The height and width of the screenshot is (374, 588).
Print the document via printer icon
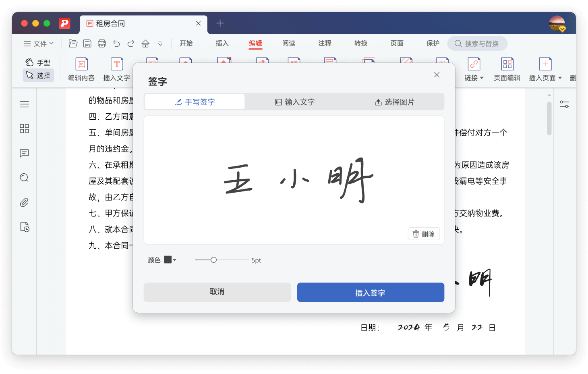point(102,44)
